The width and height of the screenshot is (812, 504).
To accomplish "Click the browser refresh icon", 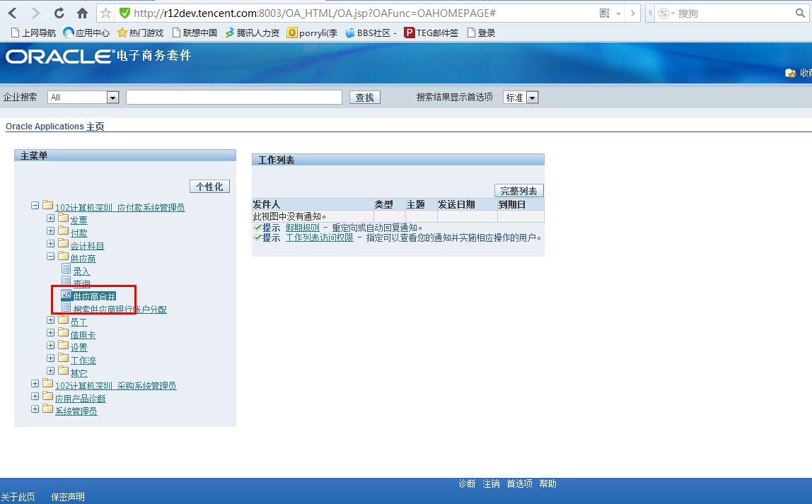I will [x=58, y=13].
